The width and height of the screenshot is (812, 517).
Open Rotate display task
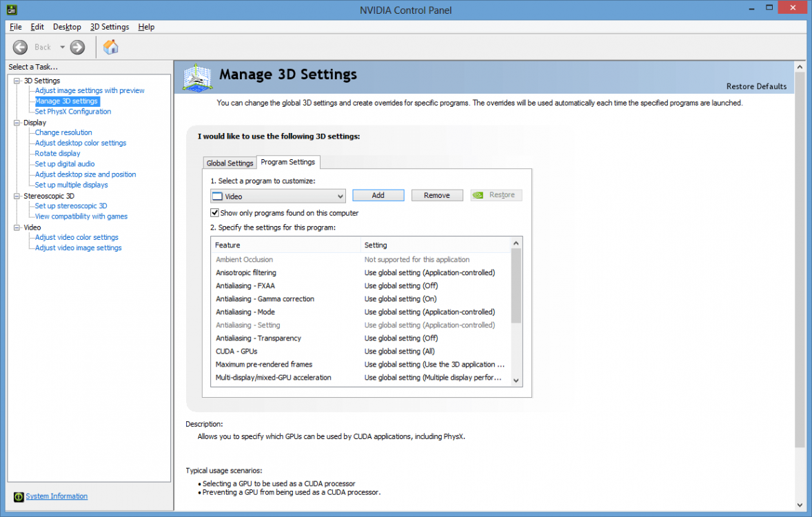pos(57,153)
